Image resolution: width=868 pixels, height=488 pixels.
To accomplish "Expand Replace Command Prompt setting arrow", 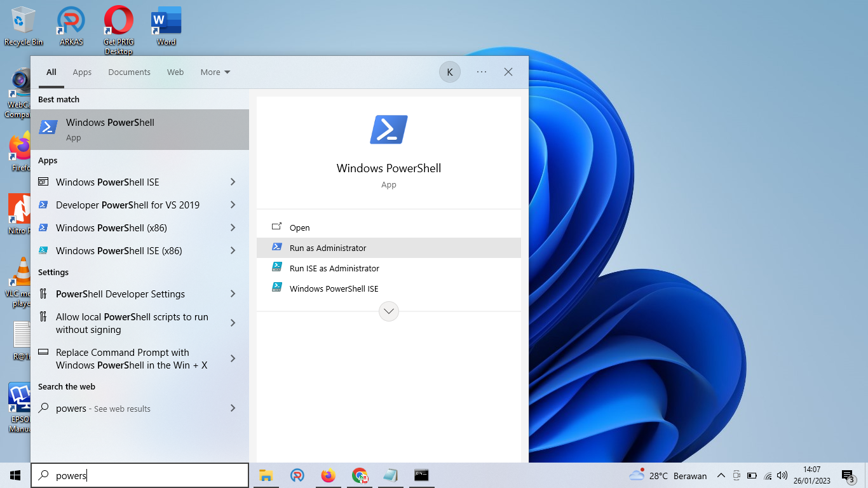I will point(233,358).
